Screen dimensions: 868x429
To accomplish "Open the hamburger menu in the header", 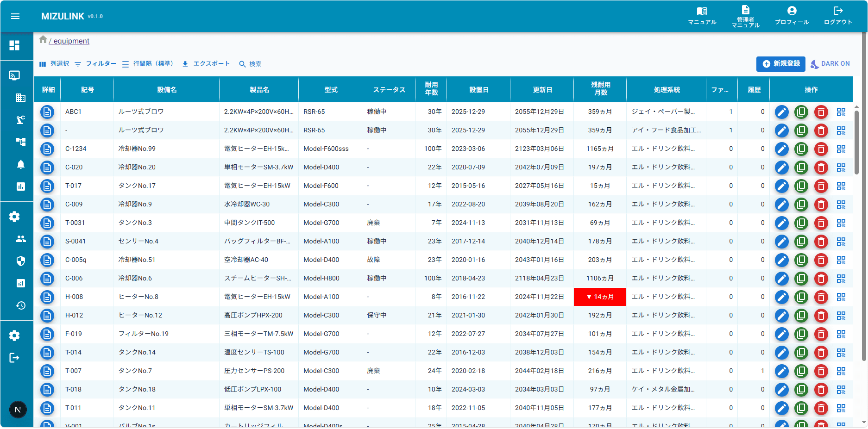I will (15, 16).
